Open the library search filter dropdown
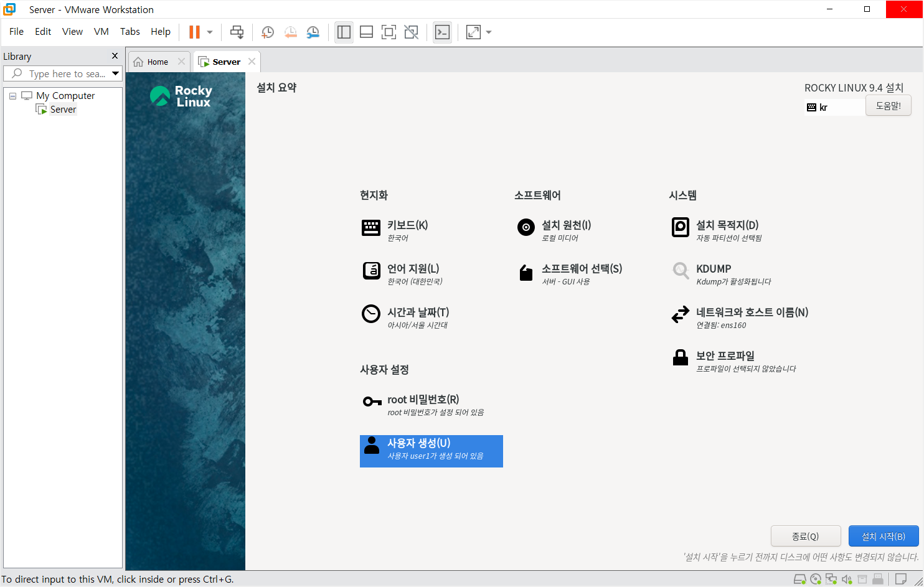Viewport: 924px width, 587px height. tap(115, 73)
